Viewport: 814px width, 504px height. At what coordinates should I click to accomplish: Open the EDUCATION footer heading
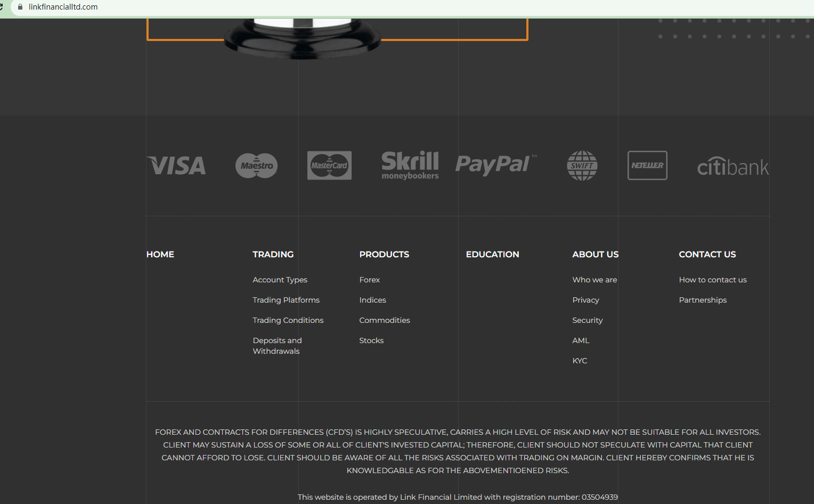coord(492,255)
